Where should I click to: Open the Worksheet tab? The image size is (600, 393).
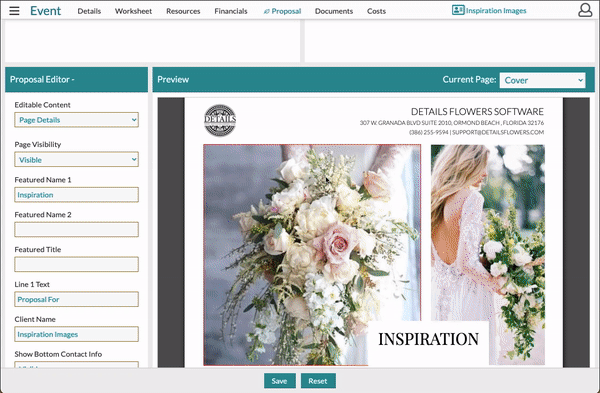coord(133,11)
